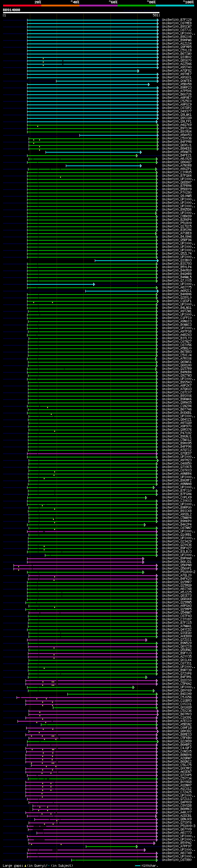197x868 pixels.
Task: Select hit UniRef100_A7QF82
Action: (x=177, y=71)
